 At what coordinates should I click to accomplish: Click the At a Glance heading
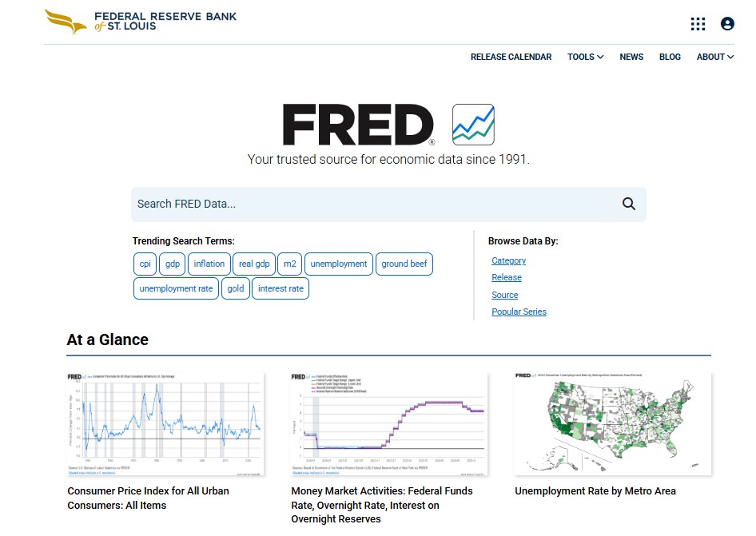point(108,339)
